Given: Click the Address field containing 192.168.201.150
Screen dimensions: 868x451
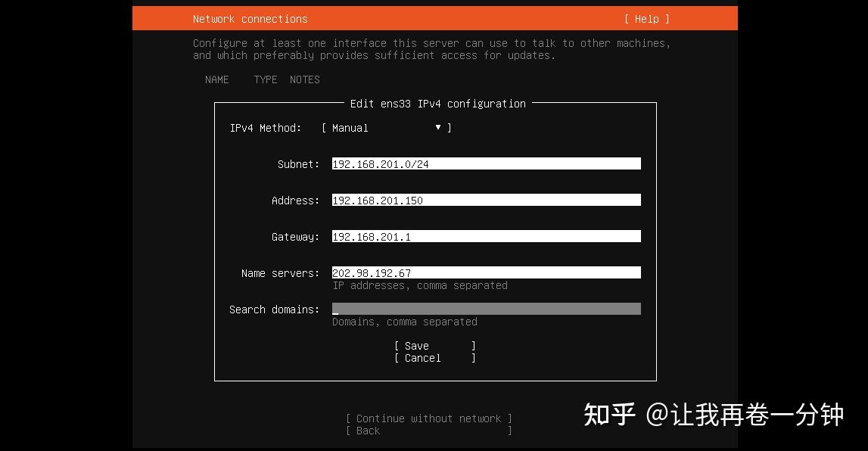Looking at the screenshot, I should tap(486, 200).
